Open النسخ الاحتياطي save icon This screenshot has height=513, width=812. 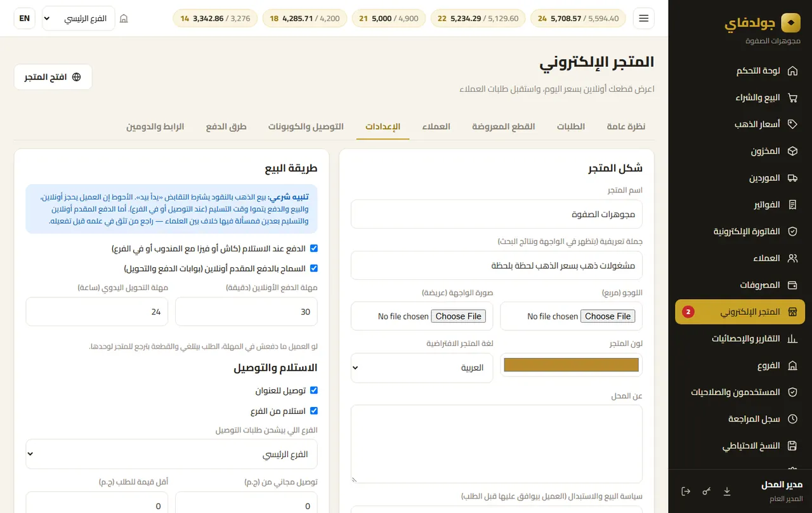tap(792, 446)
